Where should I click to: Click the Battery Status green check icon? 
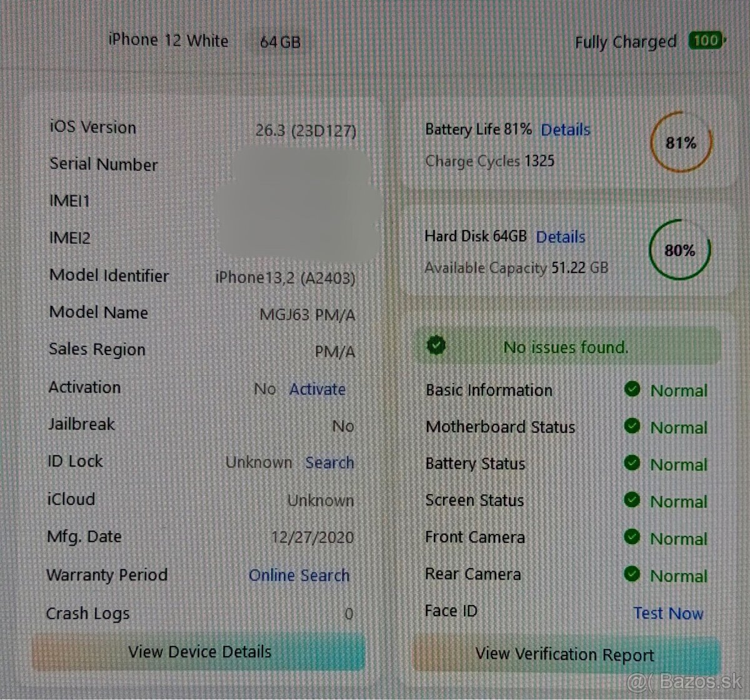pyautogui.click(x=632, y=463)
